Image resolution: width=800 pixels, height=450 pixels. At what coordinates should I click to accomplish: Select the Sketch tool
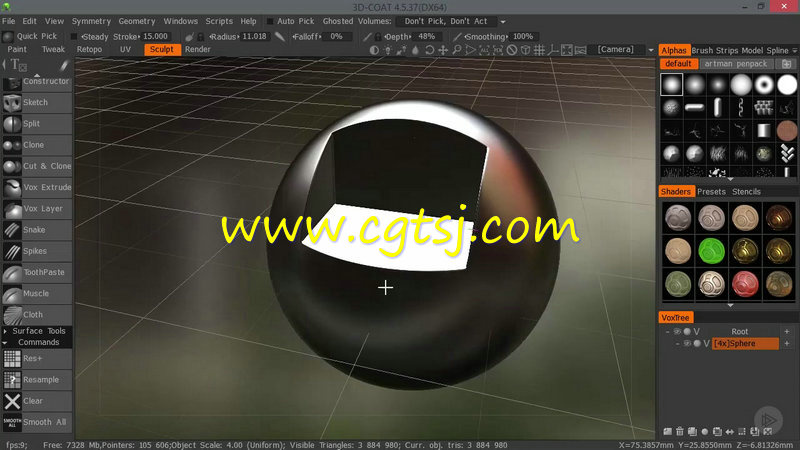pyautogui.click(x=37, y=103)
